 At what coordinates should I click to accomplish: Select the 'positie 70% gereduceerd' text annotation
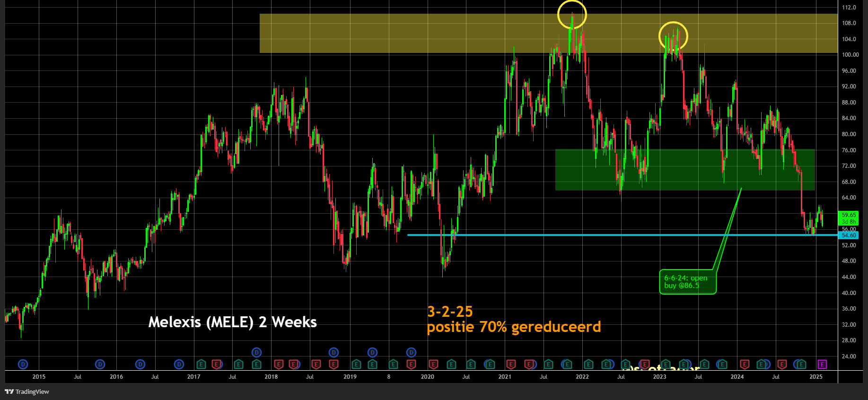514,327
